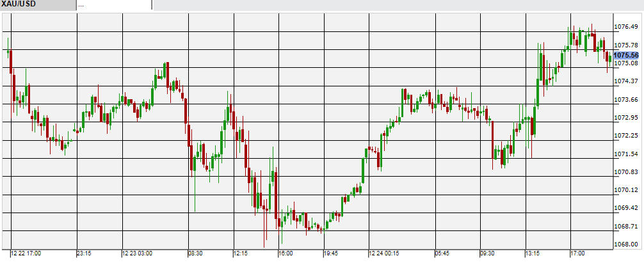Select the 1072.25 price level label
Viewport: 644px width, 265px height.
pos(624,136)
